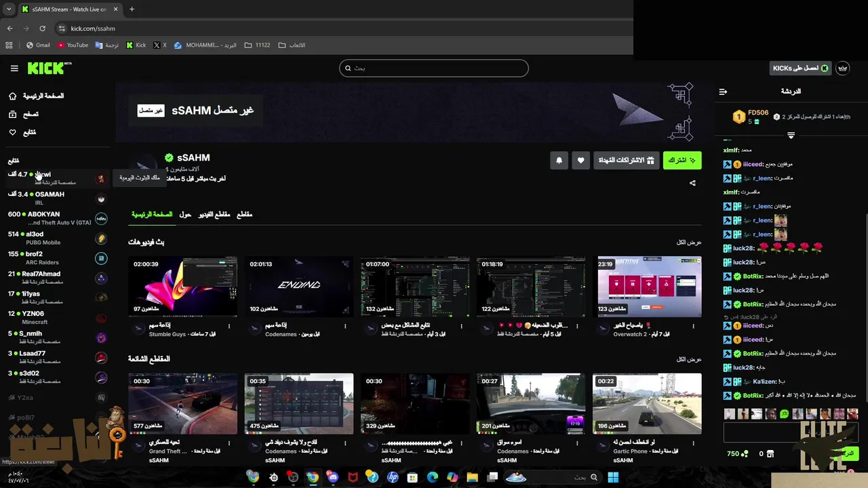Switch to the مقطع clips tab
The height and width of the screenshot is (488, 868).
click(244, 215)
